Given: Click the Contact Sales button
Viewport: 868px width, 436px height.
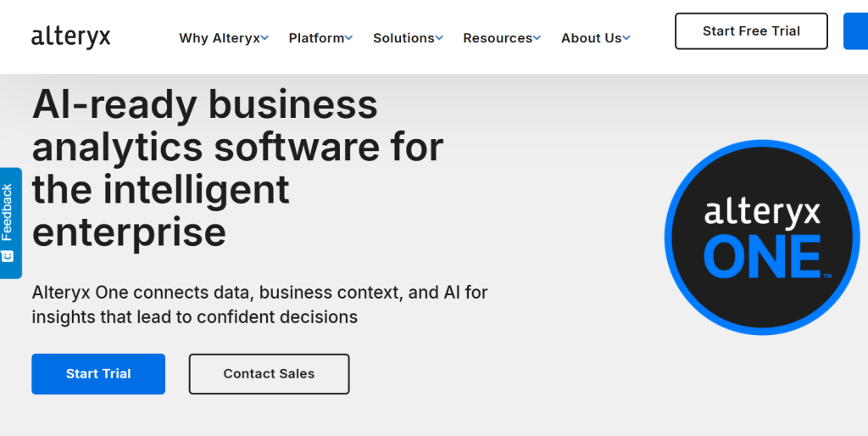Looking at the screenshot, I should [x=269, y=374].
